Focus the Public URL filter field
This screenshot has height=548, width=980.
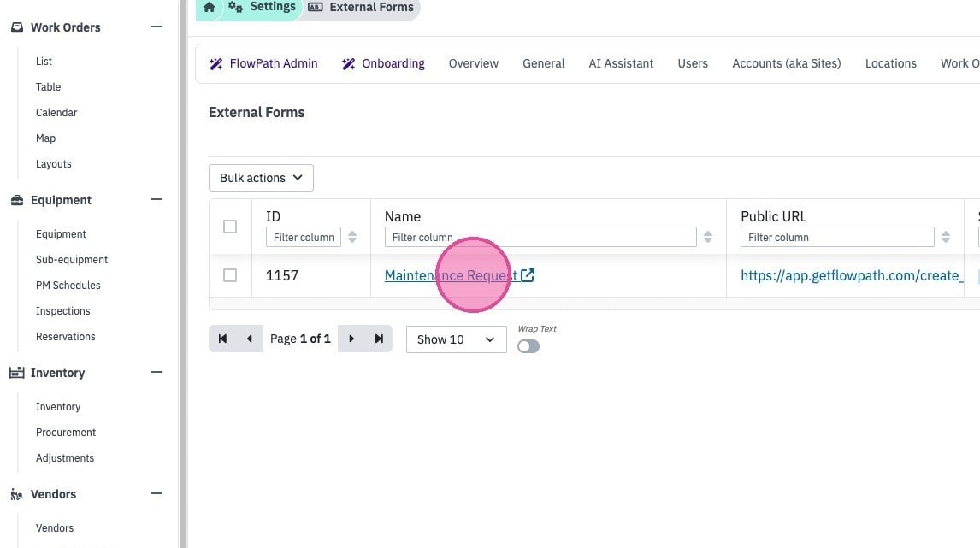click(x=837, y=237)
